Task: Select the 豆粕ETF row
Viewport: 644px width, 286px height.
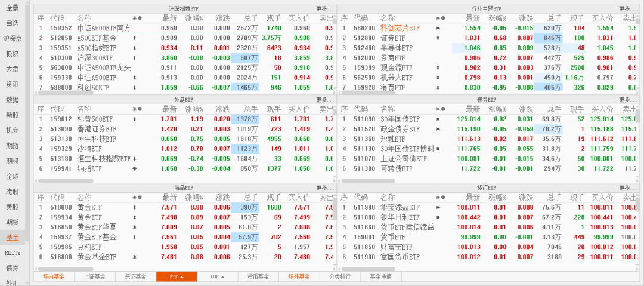Action: pyautogui.click(x=183, y=247)
